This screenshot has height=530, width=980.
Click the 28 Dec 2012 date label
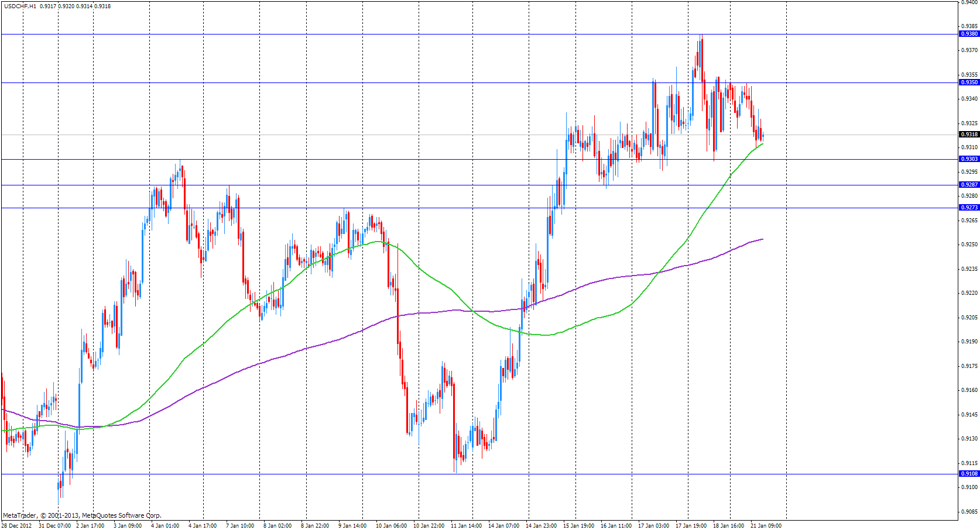click(16, 526)
